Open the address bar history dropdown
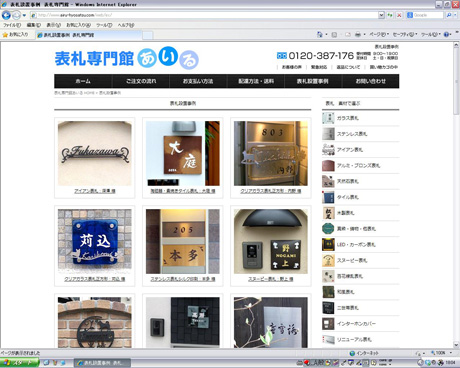460x368 pixels. coord(381,15)
